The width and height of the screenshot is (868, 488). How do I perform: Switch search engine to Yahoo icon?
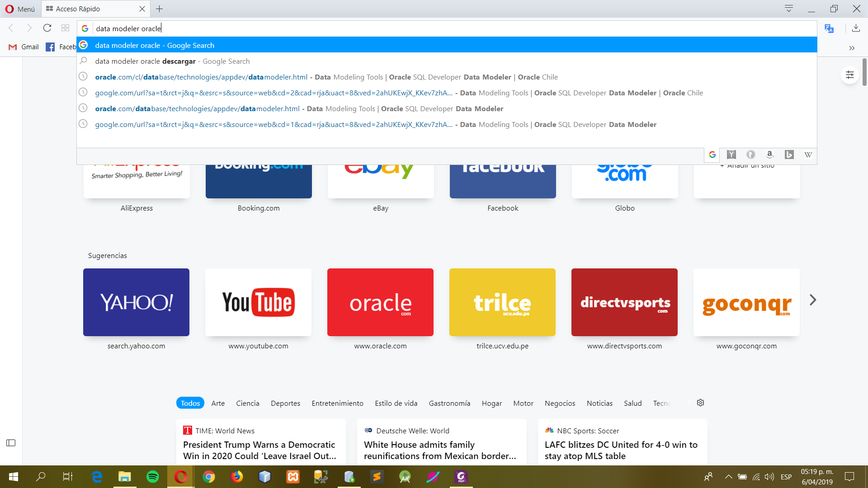tap(731, 155)
